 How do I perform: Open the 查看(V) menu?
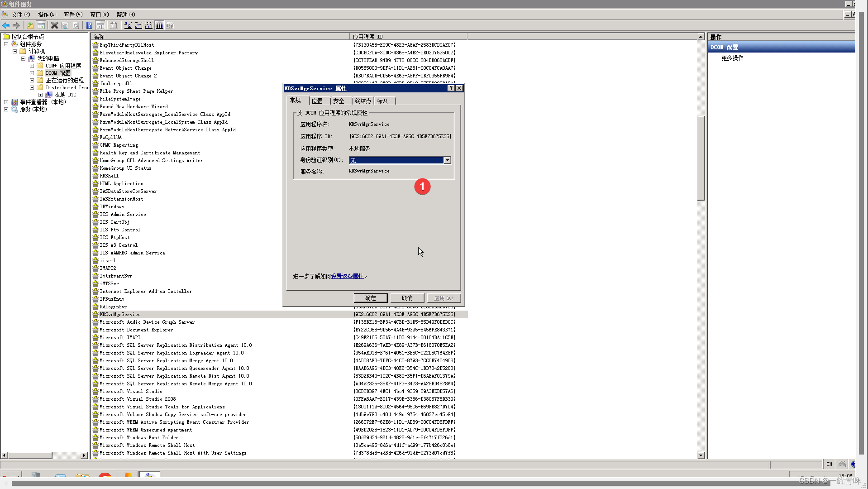pyautogui.click(x=72, y=14)
